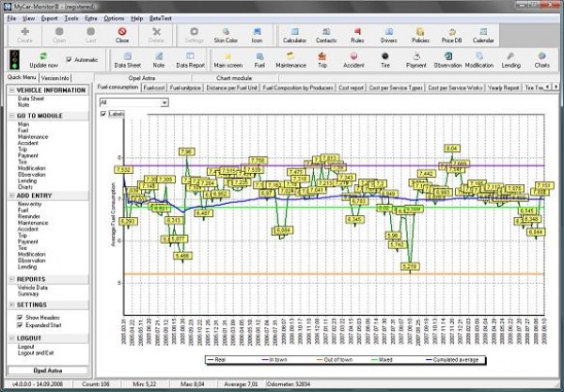Toggle the Automatic update checkbox
The height and width of the screenshot is (392, 564).
click(69, 60)
